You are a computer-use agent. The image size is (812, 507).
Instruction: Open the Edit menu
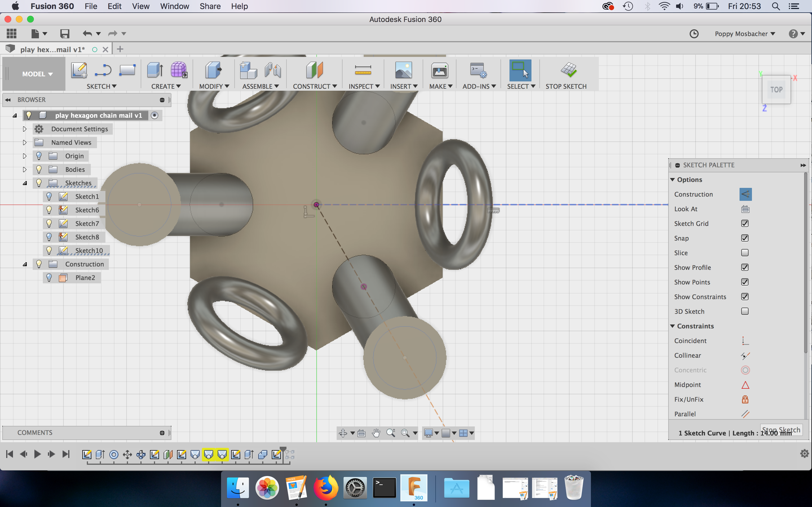(114, 6)
